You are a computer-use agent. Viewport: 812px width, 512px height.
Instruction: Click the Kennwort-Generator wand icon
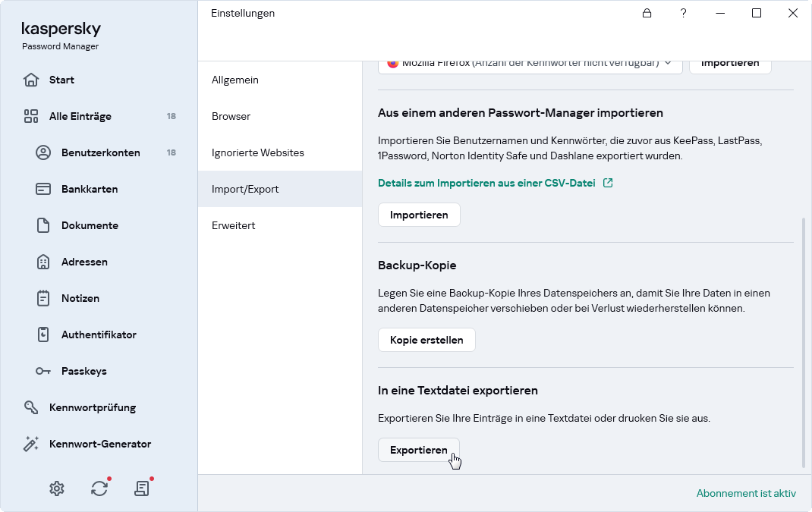coord(31,444)
